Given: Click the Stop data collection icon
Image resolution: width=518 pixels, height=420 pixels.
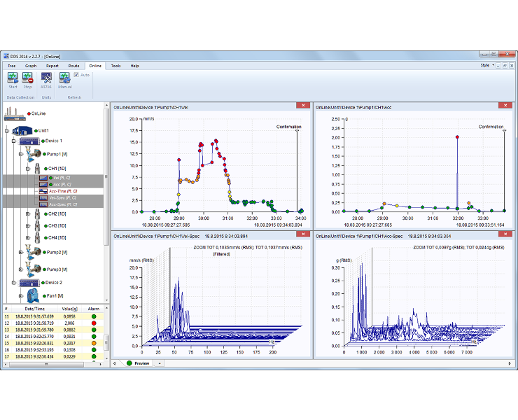Looking at the screenshot, I should pyautogui.click(x=27, y=78).
